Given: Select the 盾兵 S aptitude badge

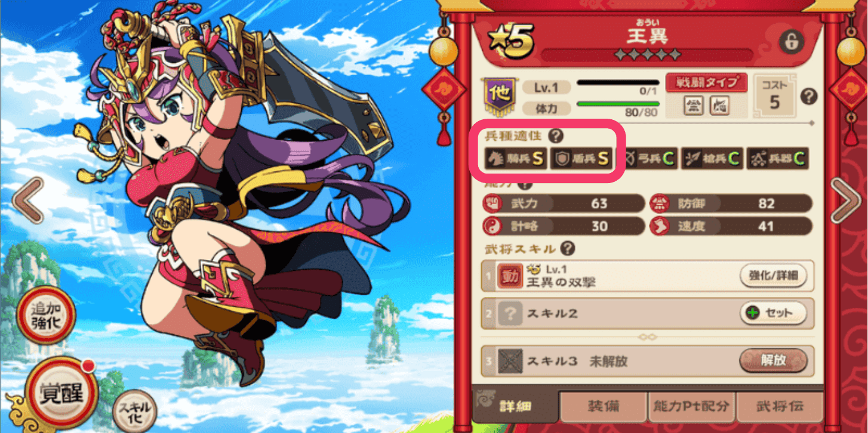Looking at the screenshot, I should (581, 158).
